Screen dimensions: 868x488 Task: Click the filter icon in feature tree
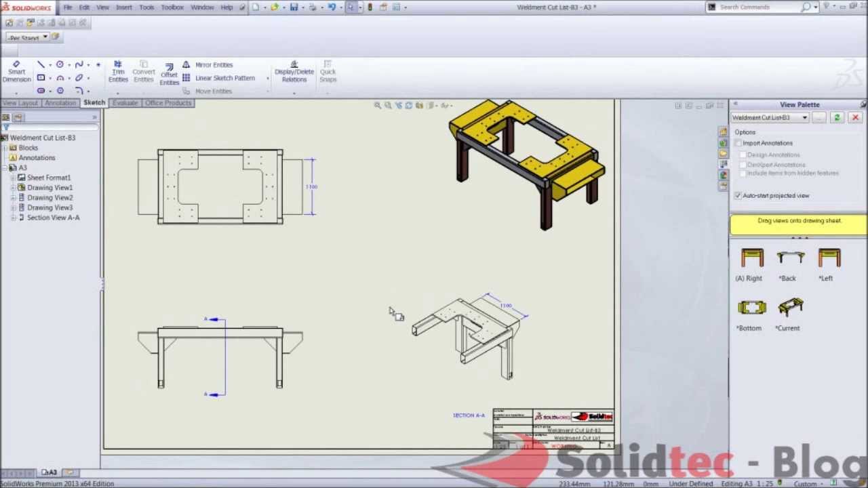5,127
